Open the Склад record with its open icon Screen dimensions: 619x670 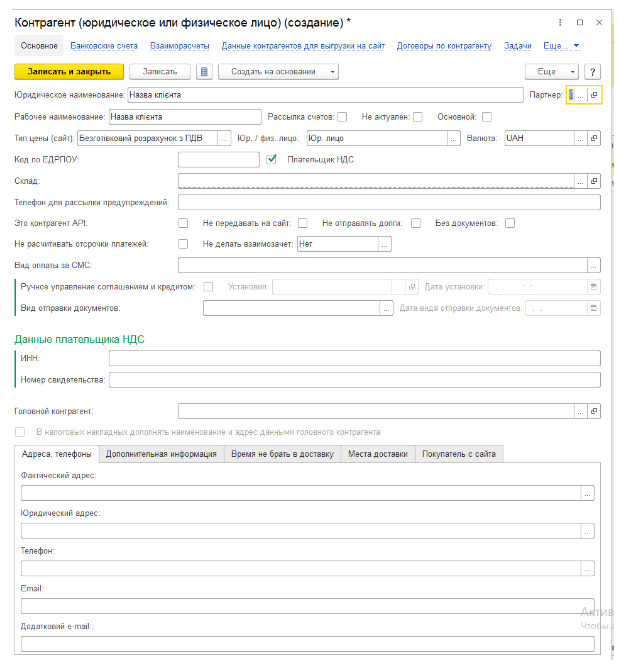tap(594, 181)
